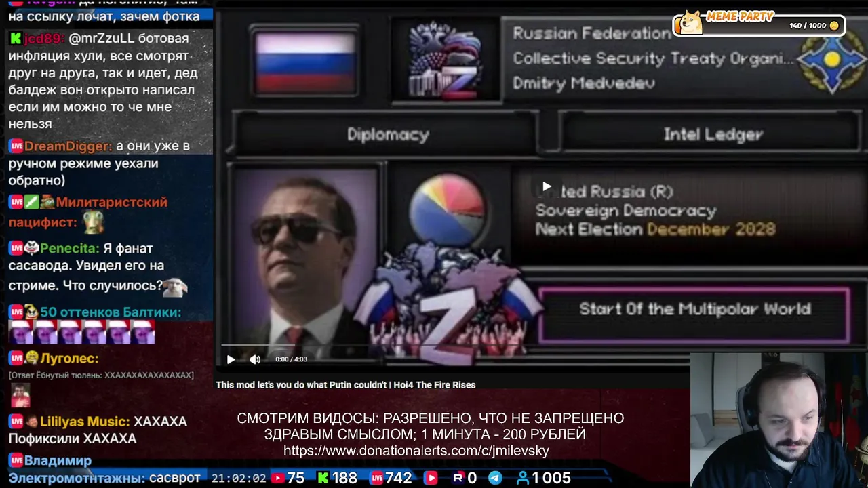Click username Penecita in chat
Viewport: 868px width, 488px height.
tap(69, 249)
